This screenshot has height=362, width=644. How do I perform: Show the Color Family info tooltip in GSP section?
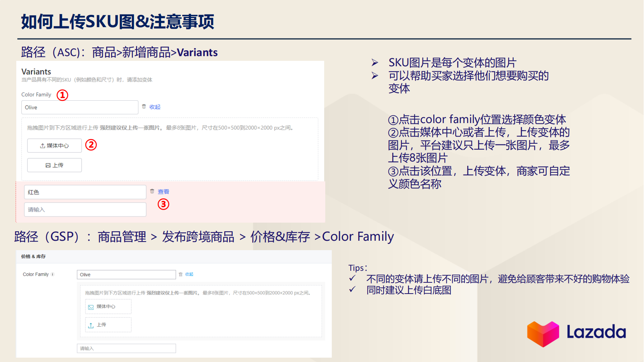click(53, 274)
